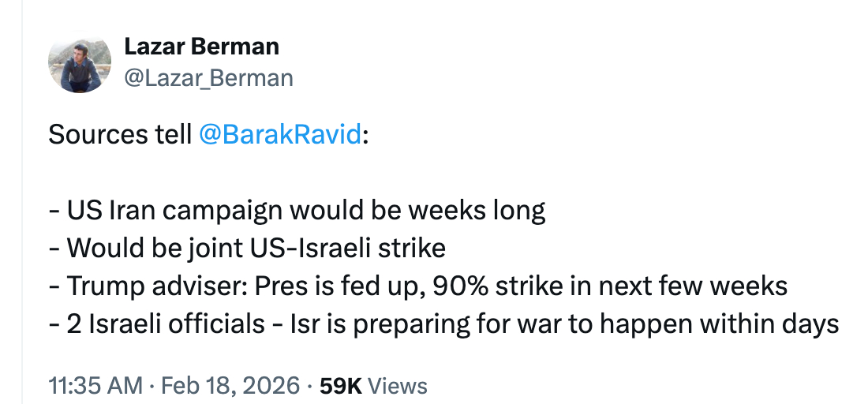Click the @Lazar_Berman handle
868x404 pixels.
click(x=208, y=78)
